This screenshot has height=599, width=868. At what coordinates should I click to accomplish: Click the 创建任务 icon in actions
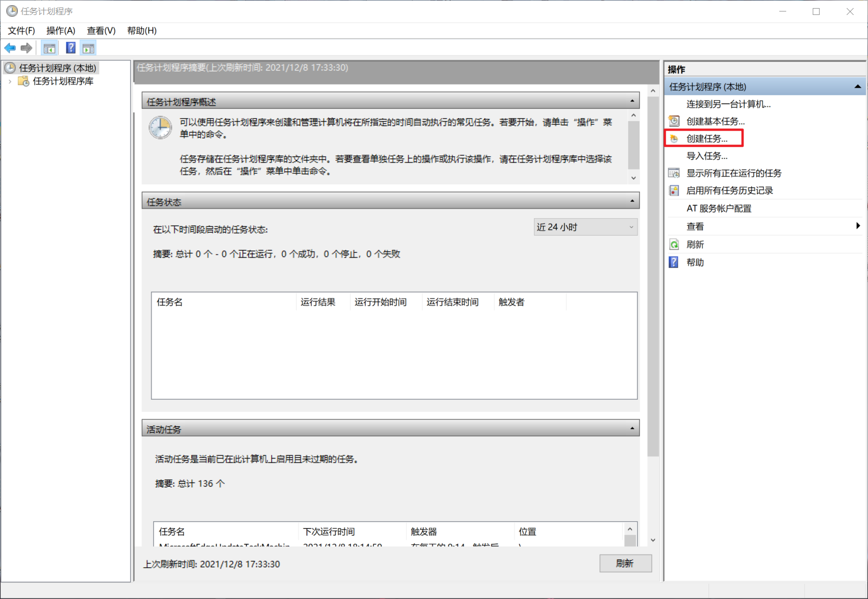pos(674,138)
